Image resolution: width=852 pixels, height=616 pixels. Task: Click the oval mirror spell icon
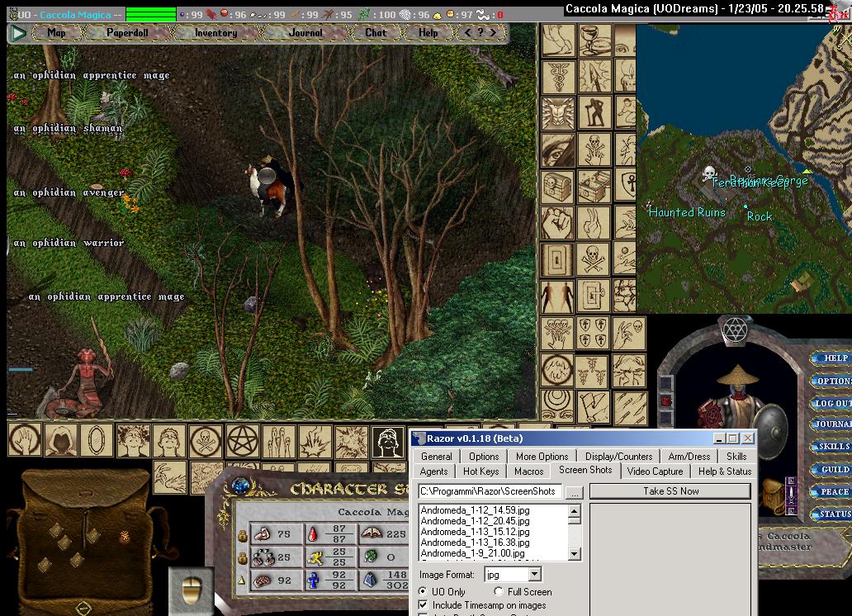tap(97, 440)
